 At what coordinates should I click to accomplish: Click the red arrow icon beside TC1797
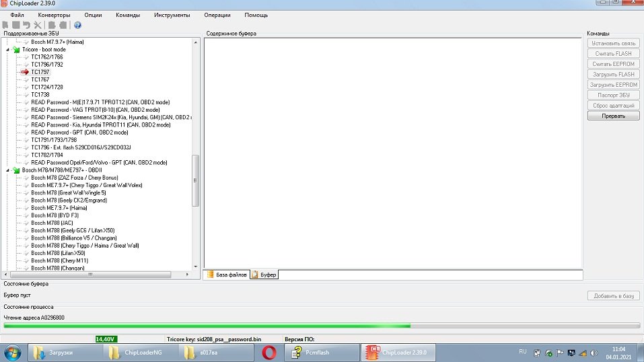tap(26, 72)
